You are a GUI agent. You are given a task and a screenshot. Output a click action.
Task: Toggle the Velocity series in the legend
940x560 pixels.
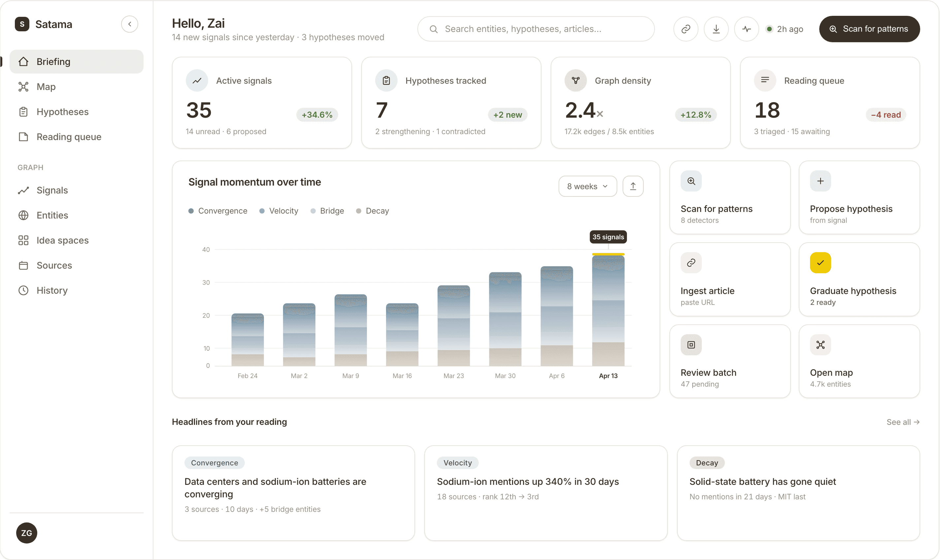(278, 211)
